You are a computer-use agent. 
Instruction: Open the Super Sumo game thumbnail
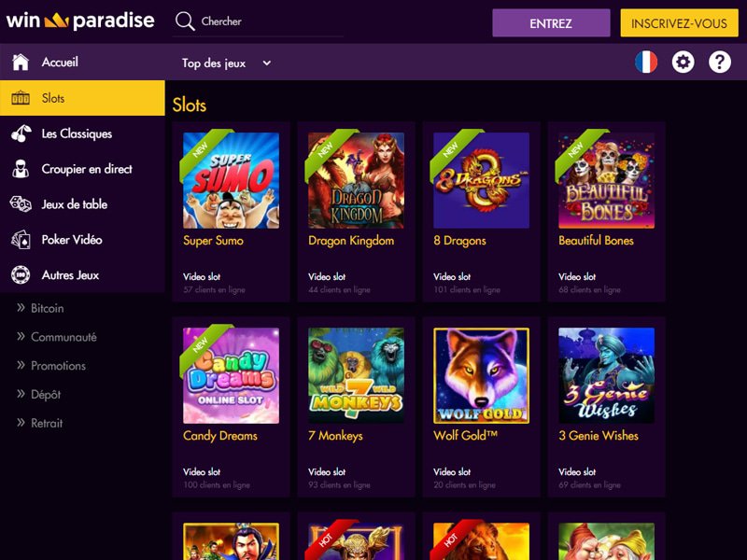[231, 180]
